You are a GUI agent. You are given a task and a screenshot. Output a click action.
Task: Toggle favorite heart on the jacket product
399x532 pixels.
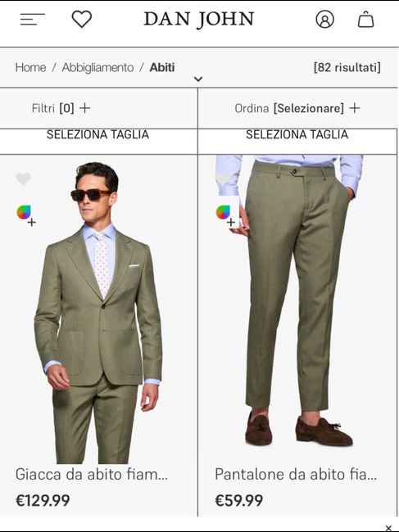(24, 178)
